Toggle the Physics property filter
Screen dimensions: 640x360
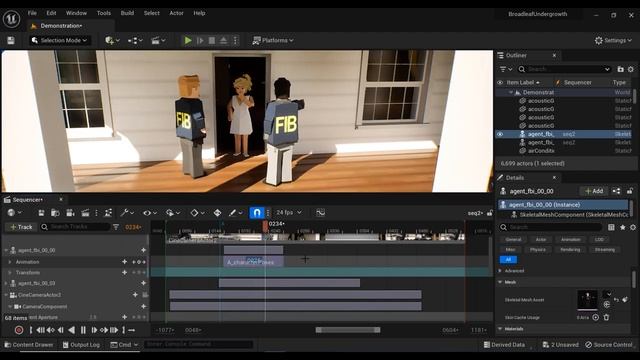point(538,249)
